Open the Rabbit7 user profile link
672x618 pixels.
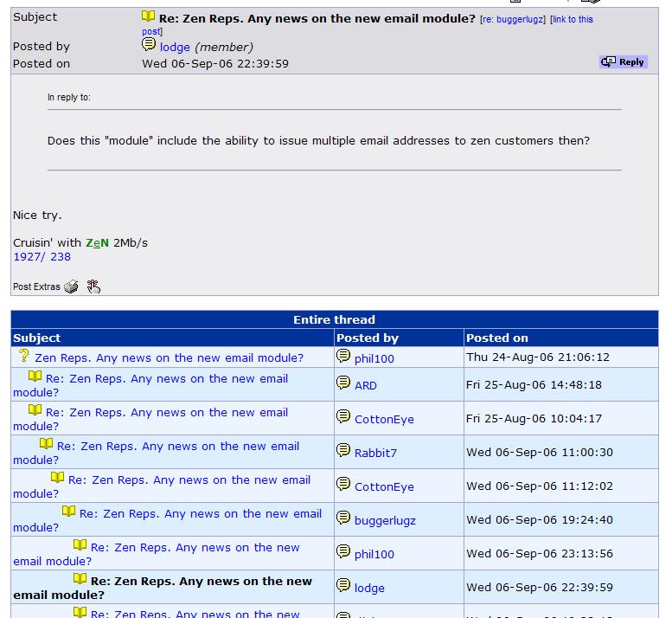point(375,454)
